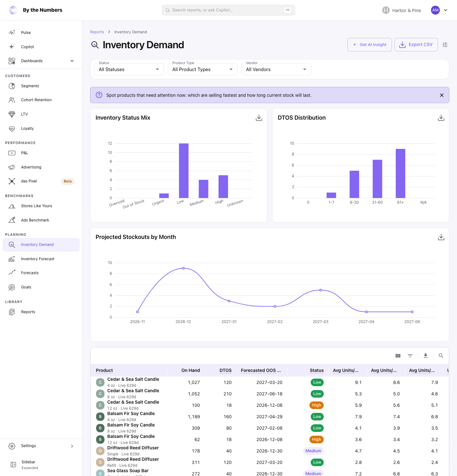Follow the Reports breadcrumb link
Viewport: 457px width, 476px height.
[x=97, y=32]
